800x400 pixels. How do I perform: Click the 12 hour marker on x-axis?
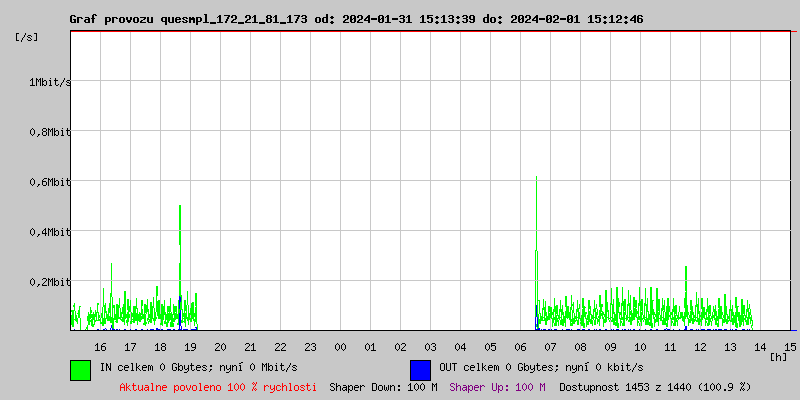click(x=701, y=346)
